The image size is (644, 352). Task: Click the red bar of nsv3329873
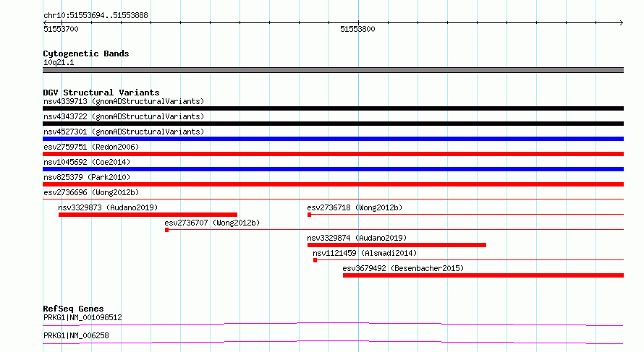[x=148, y=215]
